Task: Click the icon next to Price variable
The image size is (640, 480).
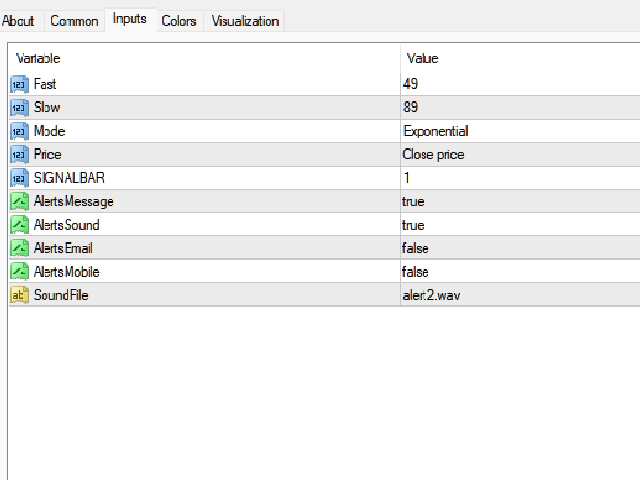Action: pyautogui.click(x=19, y=154)
